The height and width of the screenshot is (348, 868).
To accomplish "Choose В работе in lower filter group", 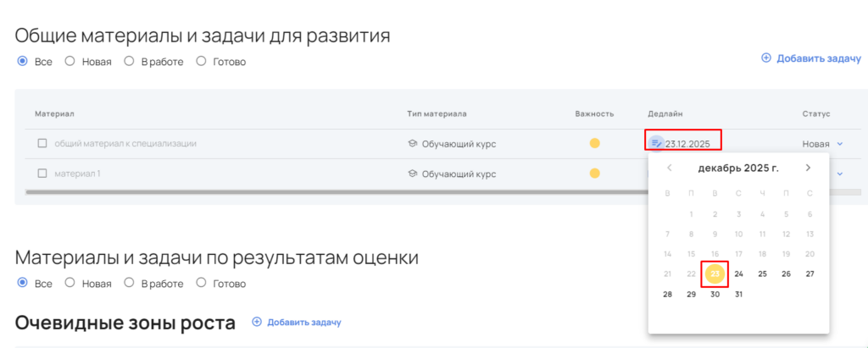I will 130,284.
